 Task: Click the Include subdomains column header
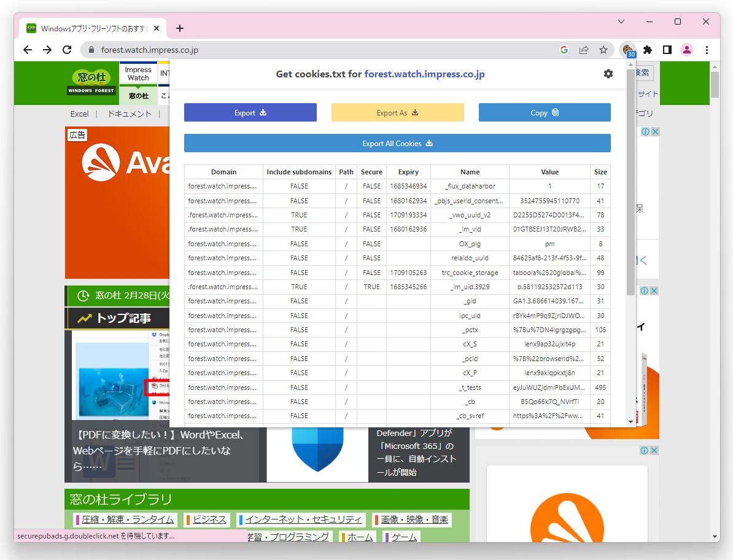pos(299,172)
